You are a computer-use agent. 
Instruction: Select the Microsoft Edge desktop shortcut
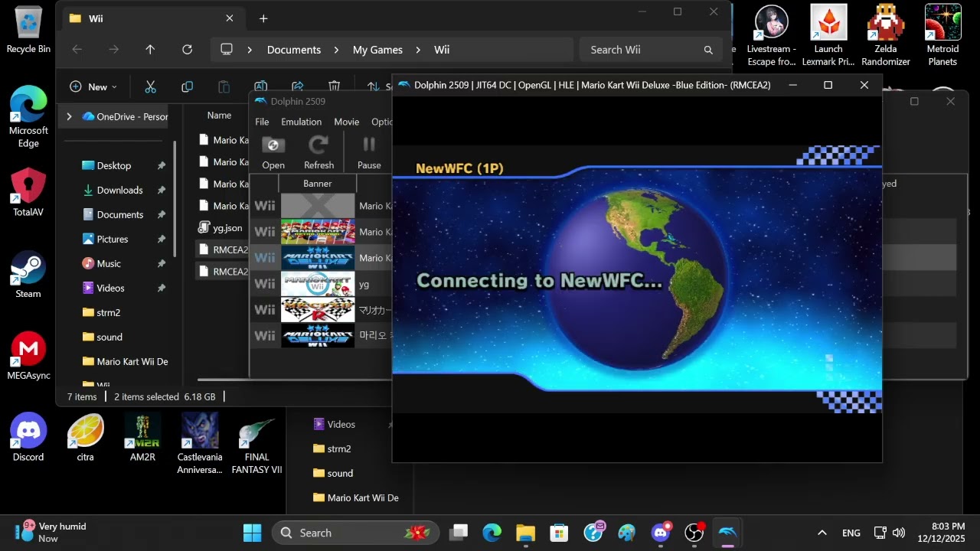pos(28,116)
